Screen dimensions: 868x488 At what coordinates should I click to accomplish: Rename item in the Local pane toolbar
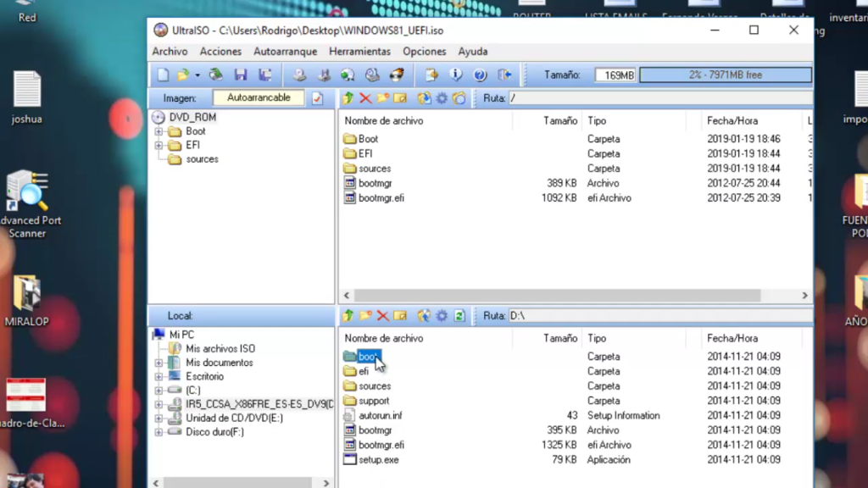400,316
